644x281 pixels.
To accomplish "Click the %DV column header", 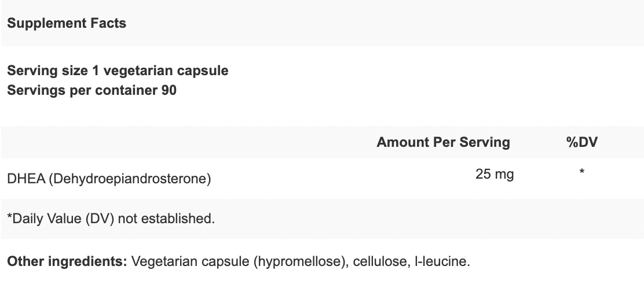I will 581,142.
